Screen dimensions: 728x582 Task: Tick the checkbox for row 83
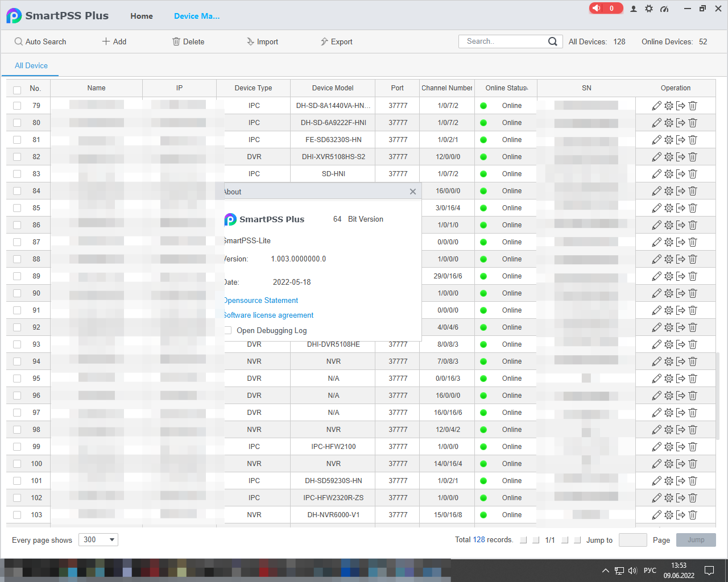17,174
